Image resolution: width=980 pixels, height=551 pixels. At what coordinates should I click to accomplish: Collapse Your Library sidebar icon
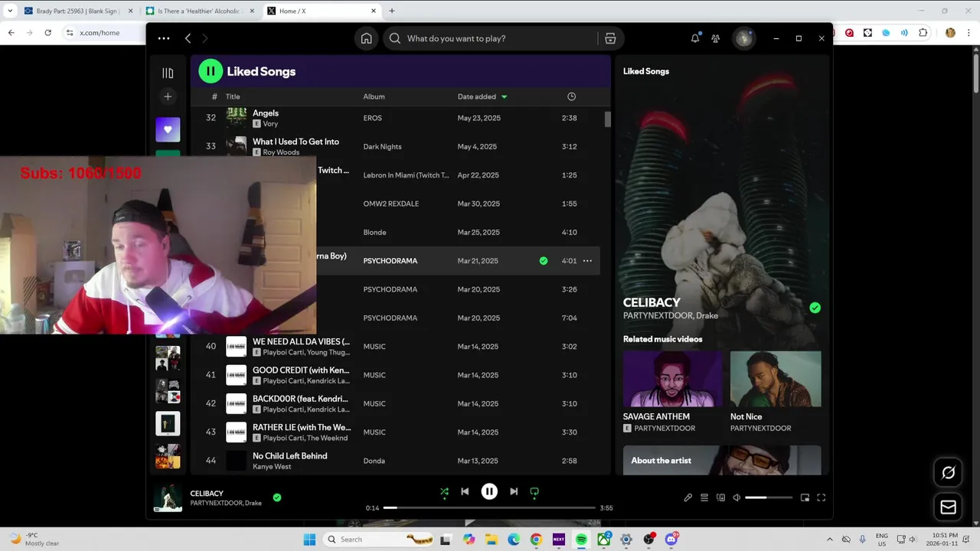(x=168, y=73)
